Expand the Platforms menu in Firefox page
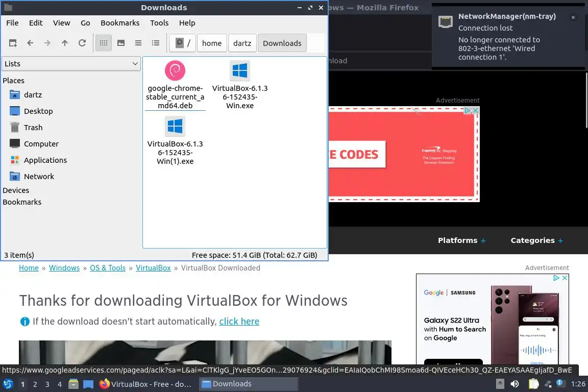The image size is (588, 392). [x=461, y=240]
